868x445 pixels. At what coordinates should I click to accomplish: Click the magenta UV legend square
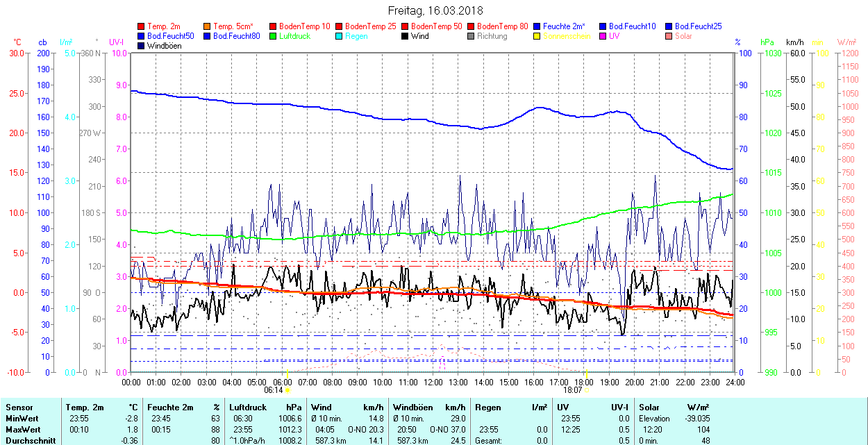pos(603,36)
